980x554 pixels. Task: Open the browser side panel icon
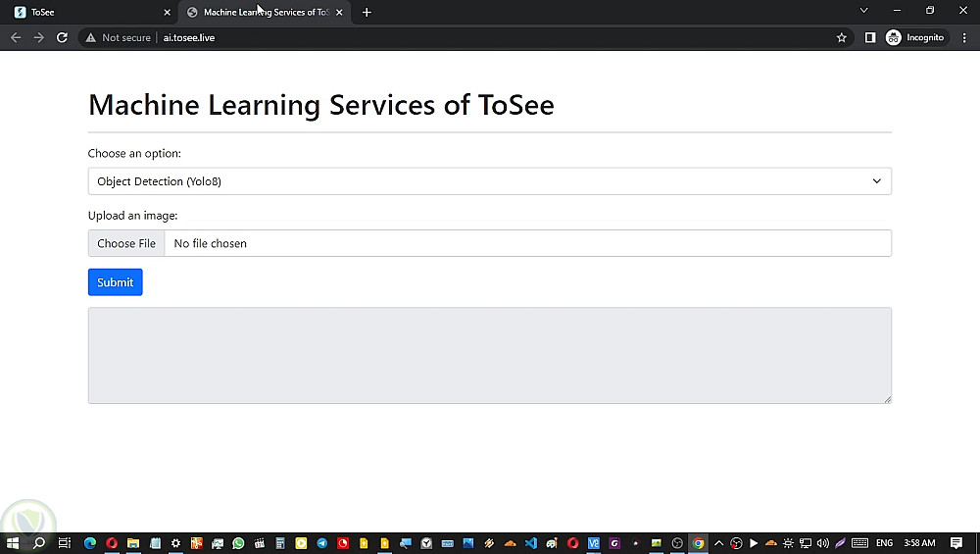click(869, 37)
